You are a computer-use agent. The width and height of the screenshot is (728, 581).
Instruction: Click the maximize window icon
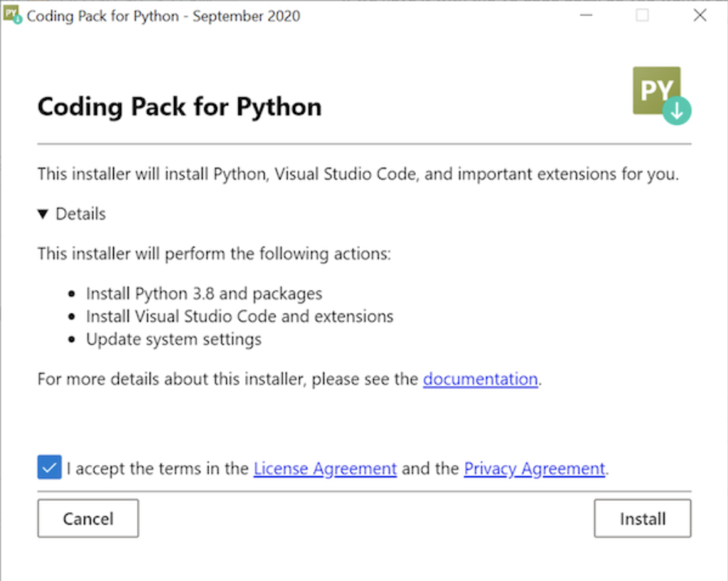(x=643, y=14)
